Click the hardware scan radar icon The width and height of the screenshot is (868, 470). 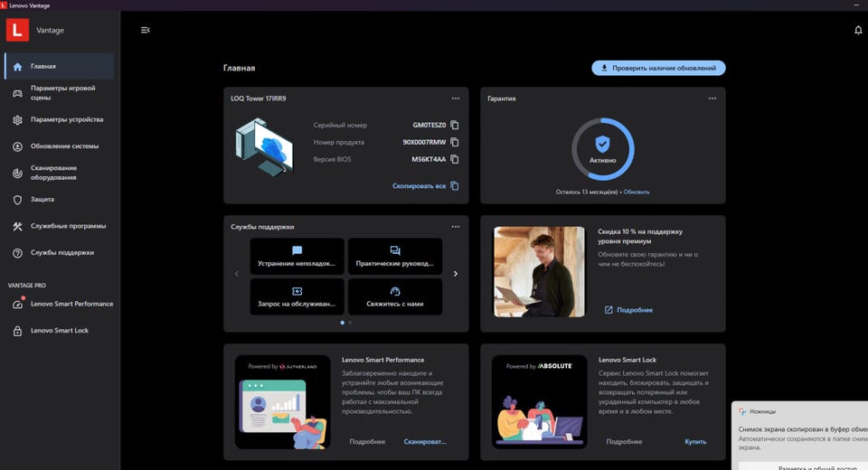(18, 174)
